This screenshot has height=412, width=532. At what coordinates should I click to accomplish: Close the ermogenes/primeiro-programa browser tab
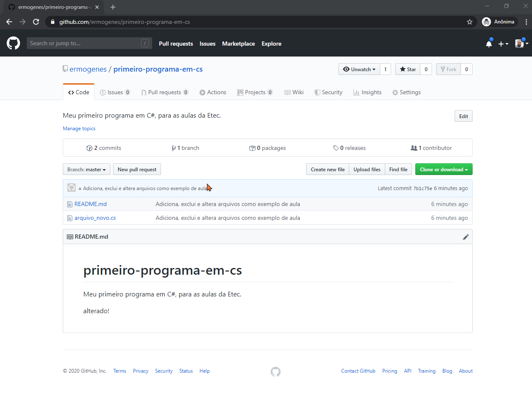97,7
